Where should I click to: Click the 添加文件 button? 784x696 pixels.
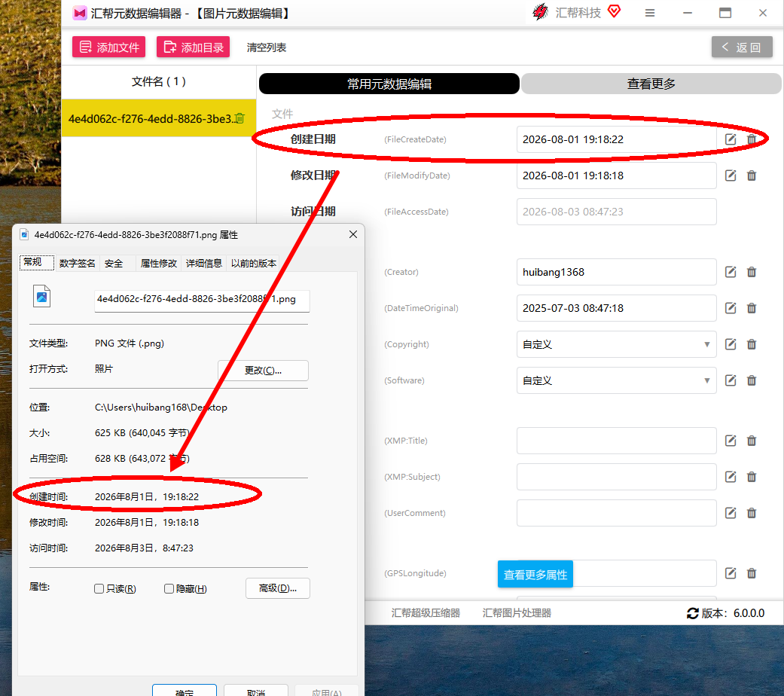tap(108, 47)
